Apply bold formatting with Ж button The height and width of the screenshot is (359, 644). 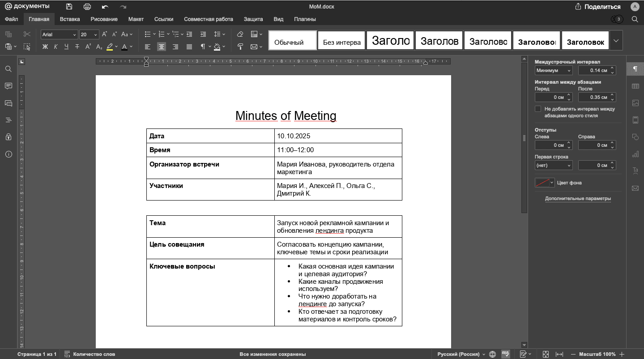point(44,46)
